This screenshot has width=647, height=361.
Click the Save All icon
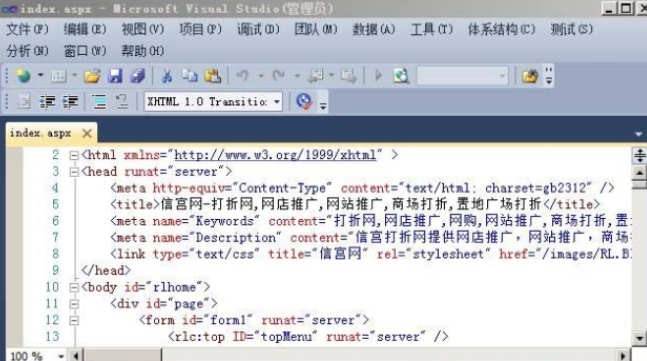pyautogui.click(x=137, y=76)
